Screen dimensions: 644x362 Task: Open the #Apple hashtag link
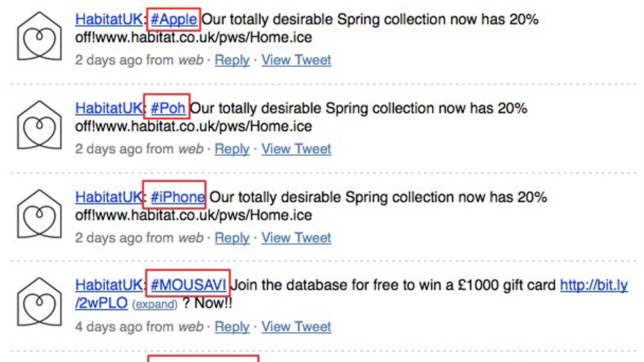tap(174, 19)
